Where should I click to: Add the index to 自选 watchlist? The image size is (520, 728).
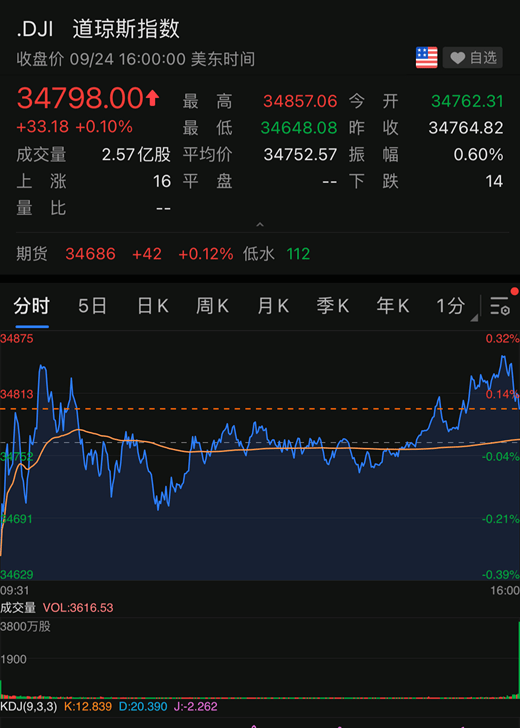point(473,58)
